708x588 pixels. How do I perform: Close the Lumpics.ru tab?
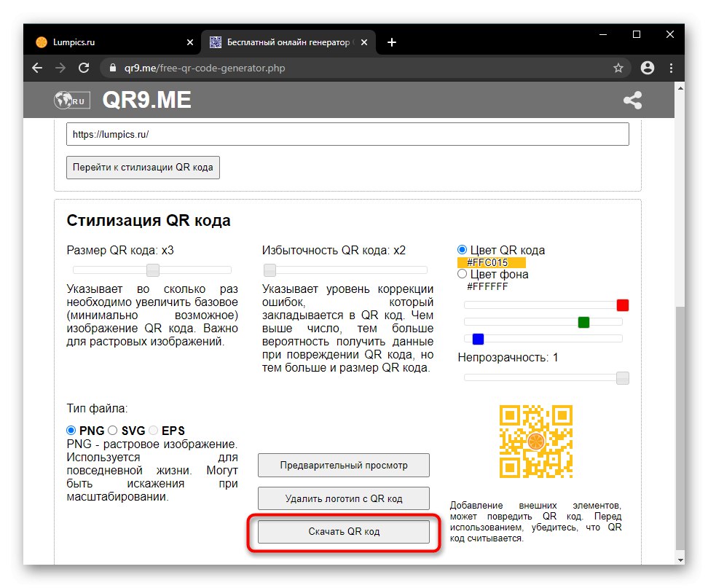pyautogui.click(x=190, y=42)
